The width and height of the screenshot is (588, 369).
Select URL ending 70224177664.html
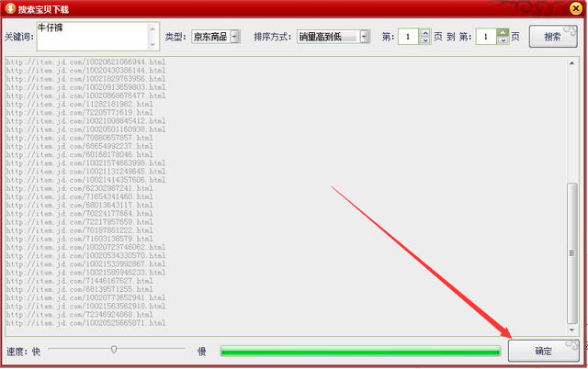(80, 213)
